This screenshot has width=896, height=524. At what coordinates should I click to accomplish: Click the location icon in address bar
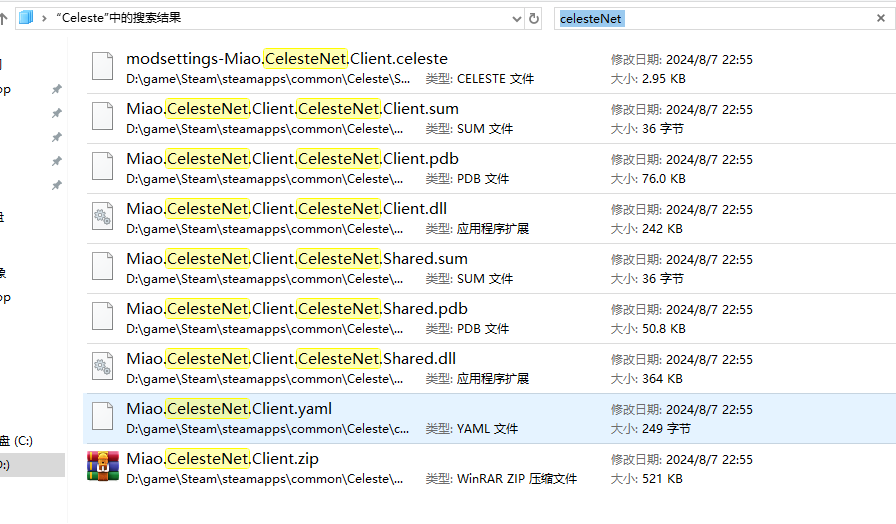26,18
